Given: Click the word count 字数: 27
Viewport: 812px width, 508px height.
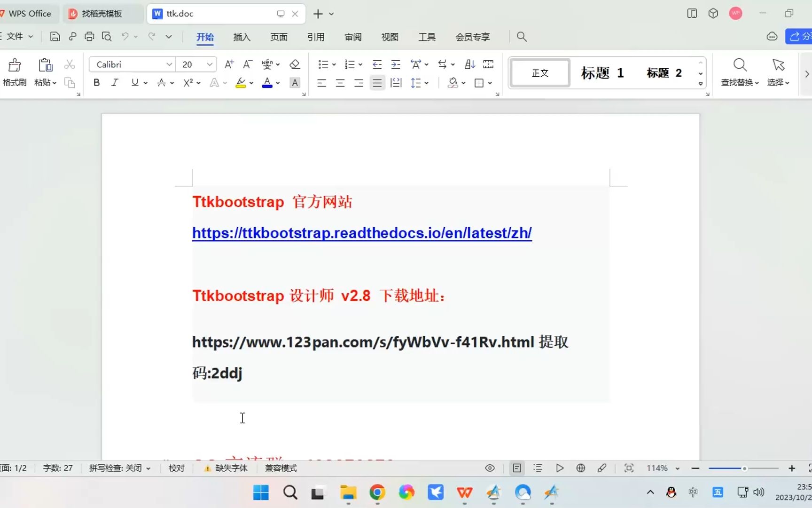Looking at the screenshot, I should point(58,468).
